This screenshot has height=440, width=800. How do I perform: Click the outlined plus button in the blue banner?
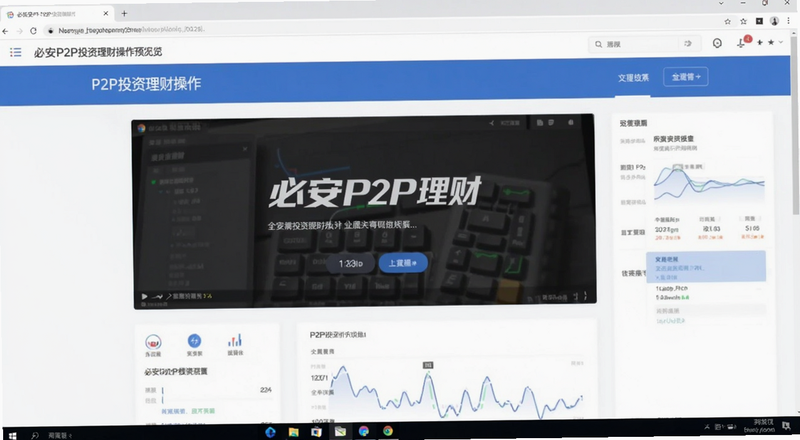click(686, 77)
